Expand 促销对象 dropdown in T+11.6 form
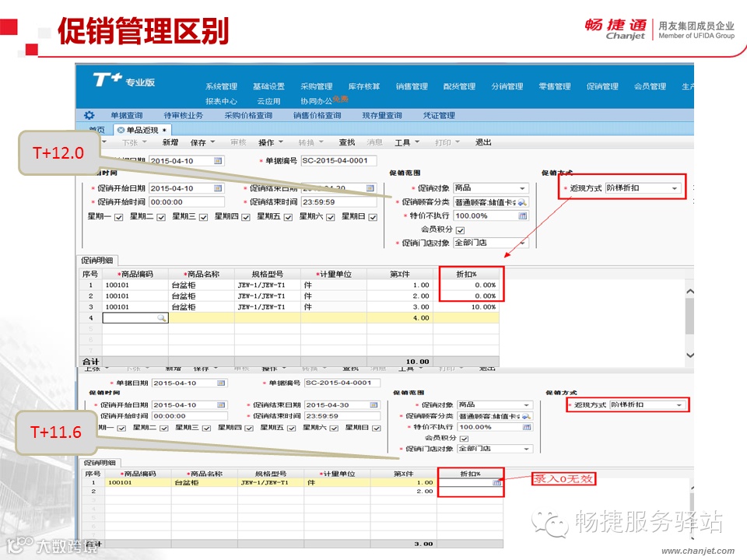This screenshot has width=747, height=560. pos(527,404)
